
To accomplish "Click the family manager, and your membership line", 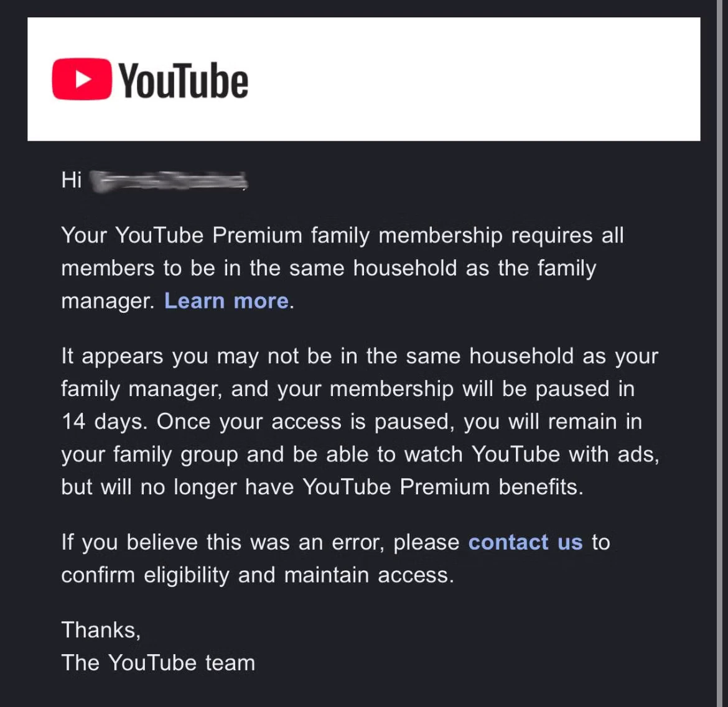I will (x=348, y=389).
